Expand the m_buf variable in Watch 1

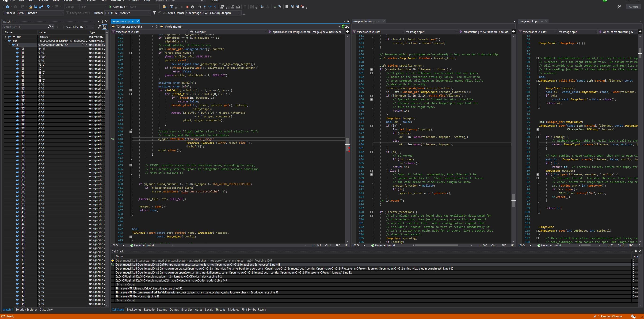click(x=5, y=37)
